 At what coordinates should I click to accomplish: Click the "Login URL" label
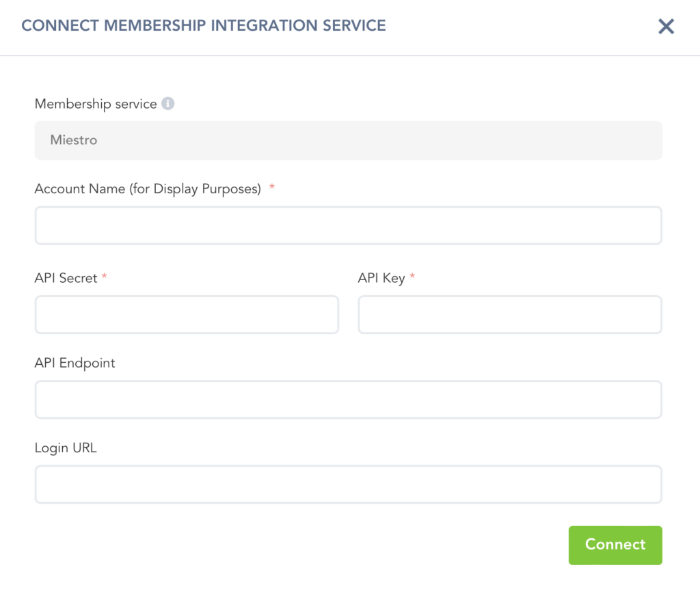(66, 448)
